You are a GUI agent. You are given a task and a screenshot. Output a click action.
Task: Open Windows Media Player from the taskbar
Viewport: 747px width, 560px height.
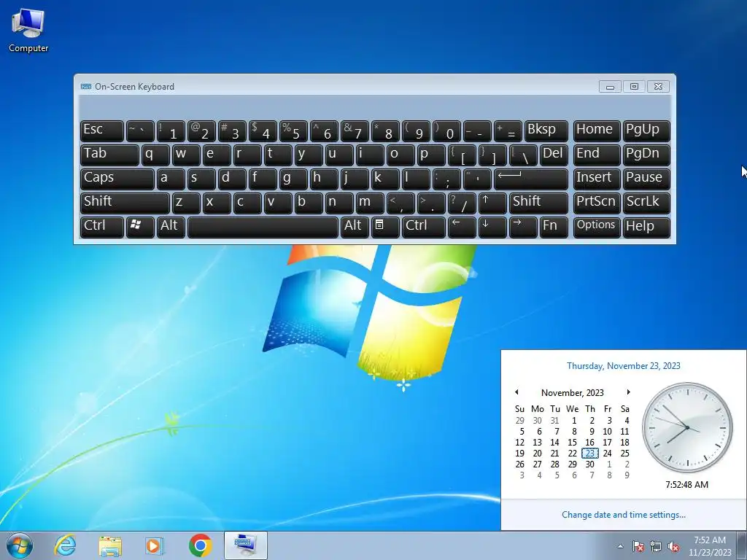(155, 545)
